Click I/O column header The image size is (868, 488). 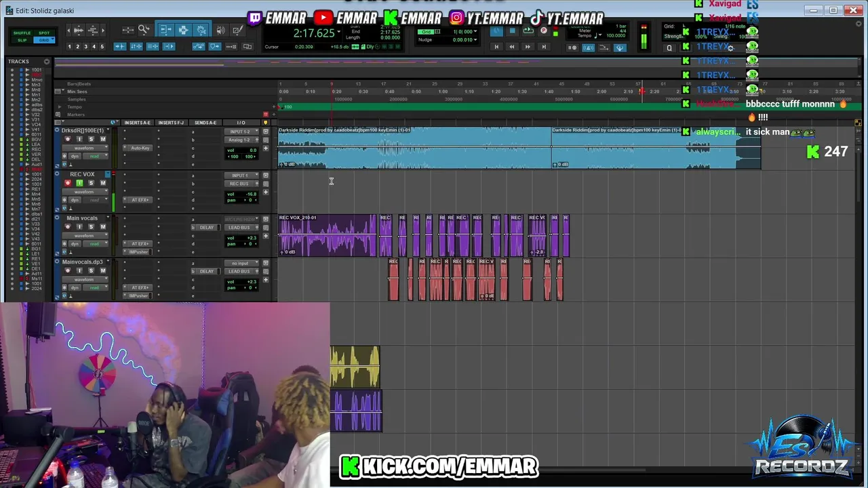point(241,123)
